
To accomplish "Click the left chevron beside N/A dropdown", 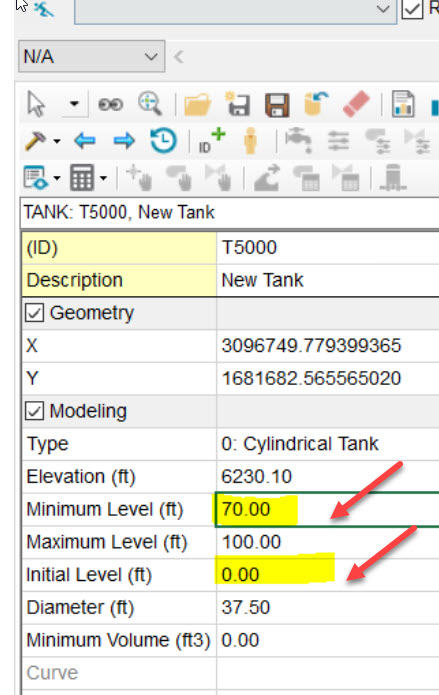I will (179, 57).
